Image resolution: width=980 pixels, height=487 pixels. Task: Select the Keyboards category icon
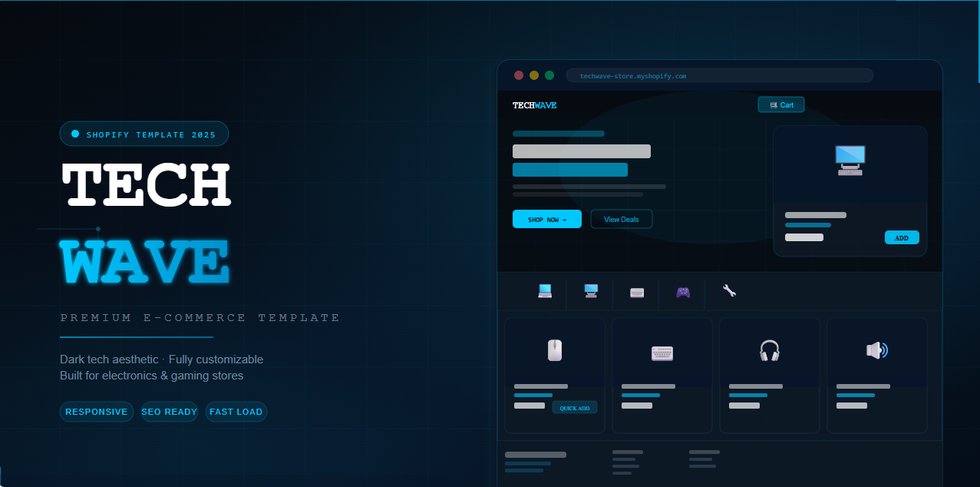(x=636, y=292)
